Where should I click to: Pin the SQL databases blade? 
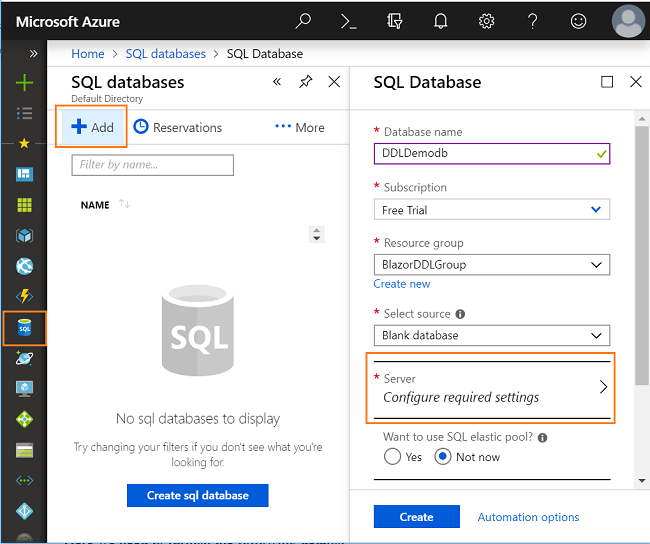pos(306,82)
